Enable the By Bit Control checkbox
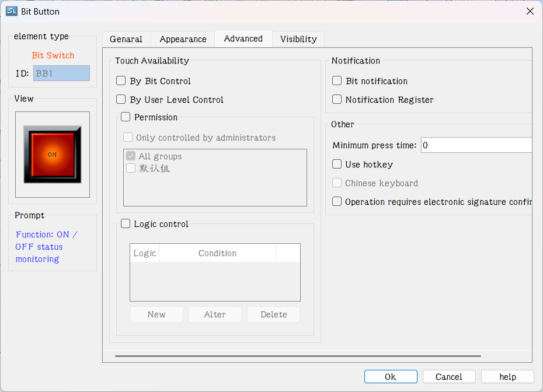Viewport: 543px width, 392px height. [121, 81]
